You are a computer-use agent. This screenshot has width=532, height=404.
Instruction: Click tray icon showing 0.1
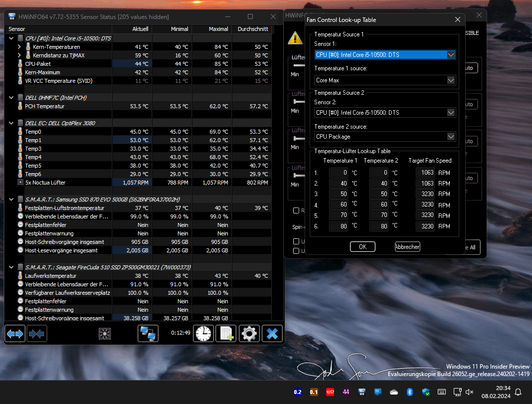click(x=314, y=392)
